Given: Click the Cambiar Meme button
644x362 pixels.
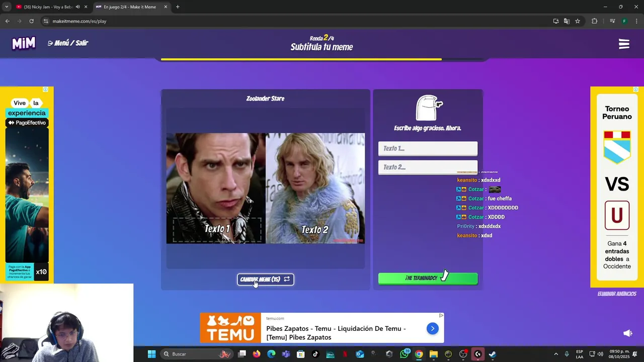Looking at the screenshot, I should 265,280.
